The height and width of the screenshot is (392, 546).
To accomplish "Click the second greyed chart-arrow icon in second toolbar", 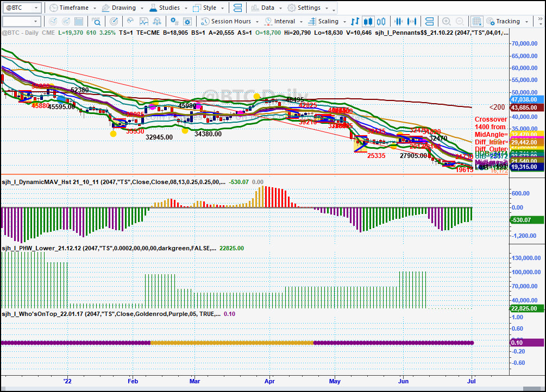I will click(66, 22).
